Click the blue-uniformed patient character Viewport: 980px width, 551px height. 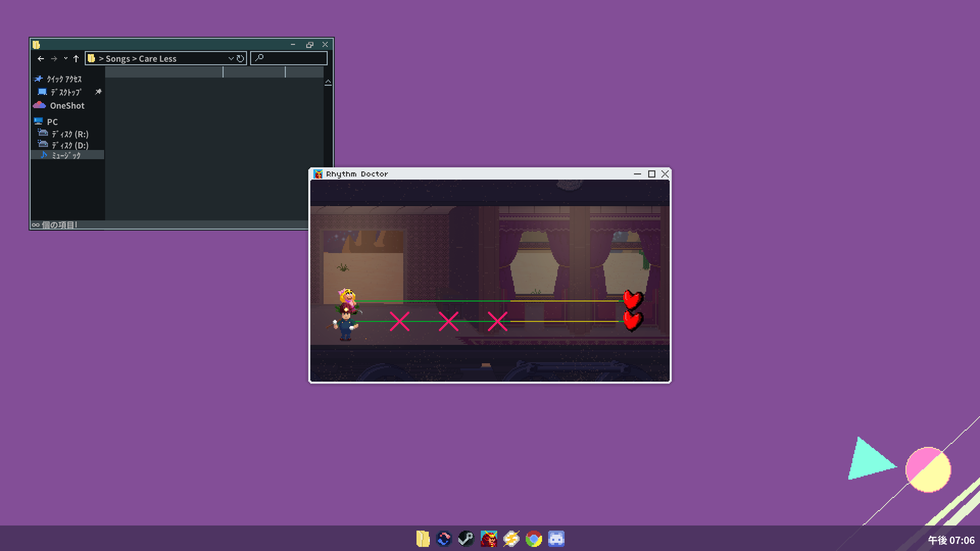tap(346, 323)
